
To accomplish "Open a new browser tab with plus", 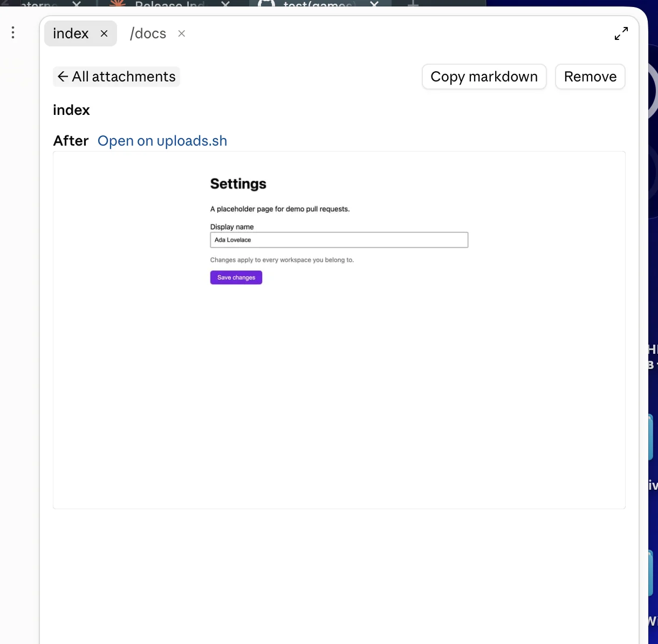I will tap(413, 4).
